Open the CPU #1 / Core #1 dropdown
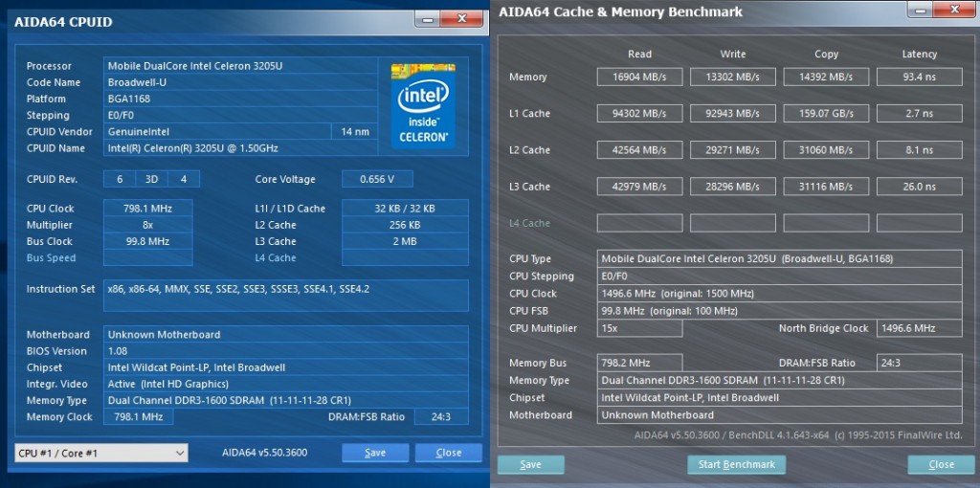 point(101,453)
